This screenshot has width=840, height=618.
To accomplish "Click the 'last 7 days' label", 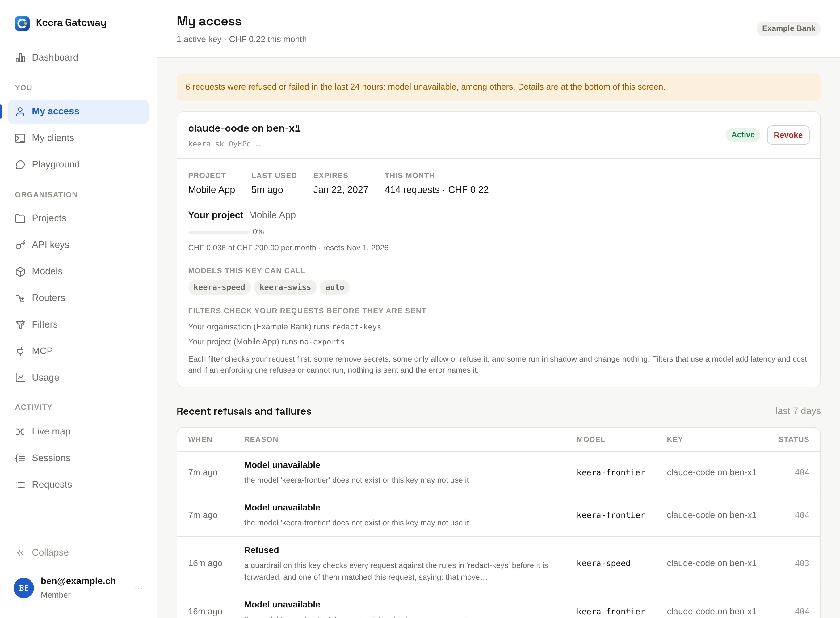I will (798, 411).
